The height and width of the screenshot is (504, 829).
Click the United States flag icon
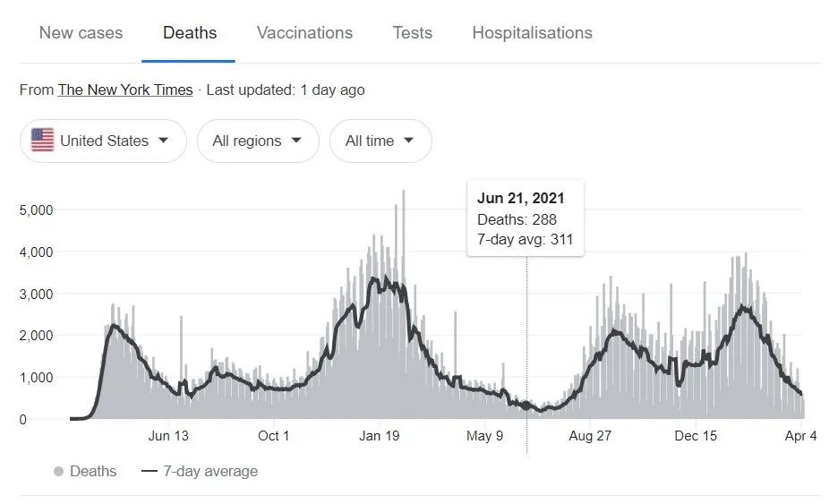point(42,141)
